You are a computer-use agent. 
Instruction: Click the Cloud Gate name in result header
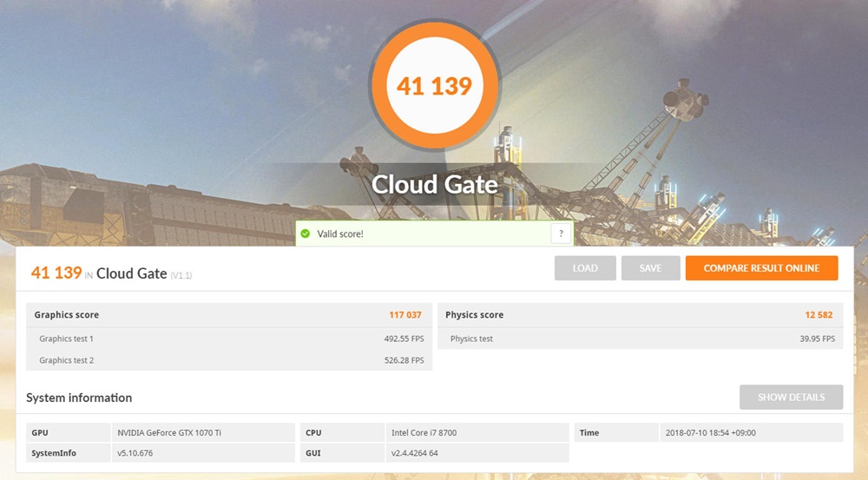132,273
